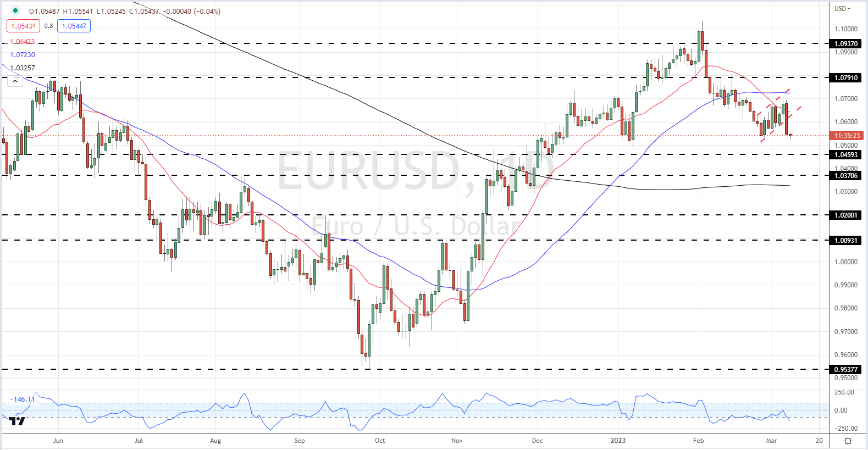Image resolution: width=868 pixels, height=450 pixels.
Task: Select black moving average value 1.03257
Action: [x=23, y=68]
